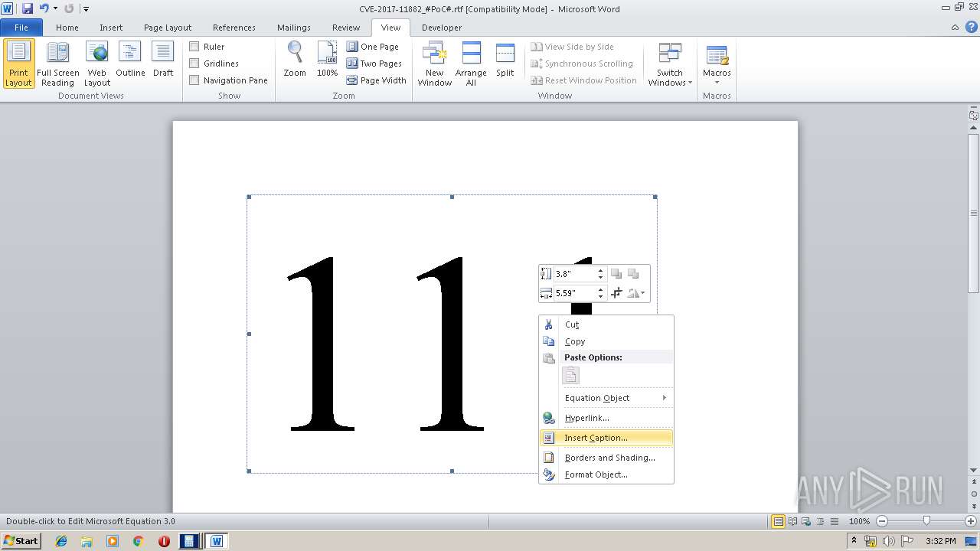Choose Hyperlink... from context menu

[606, 418]
